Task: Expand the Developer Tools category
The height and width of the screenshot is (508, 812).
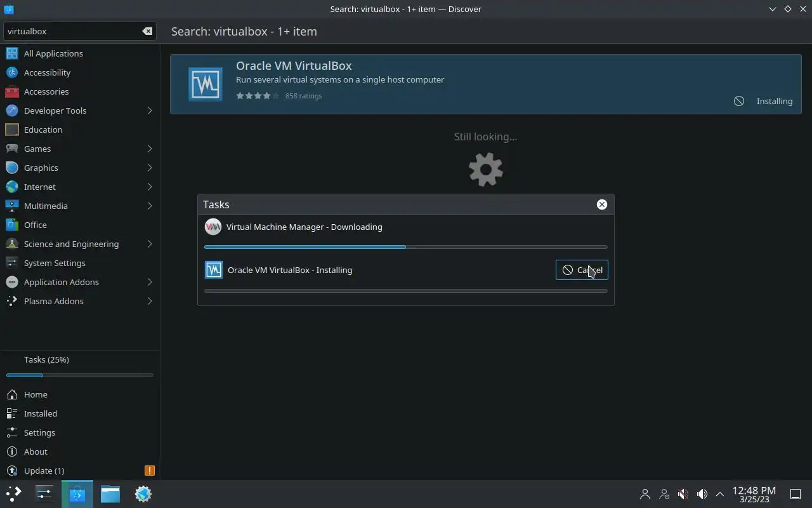Action: pos(150,110)
